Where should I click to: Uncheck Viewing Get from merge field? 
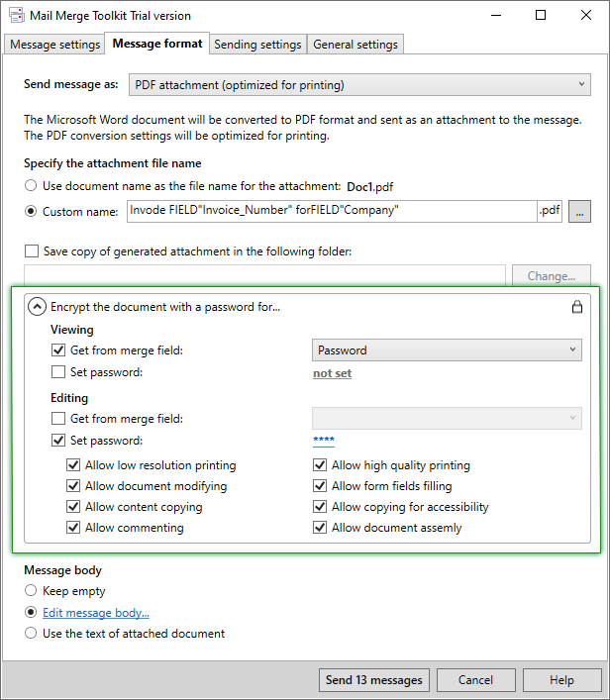click(x=58, y=350)
